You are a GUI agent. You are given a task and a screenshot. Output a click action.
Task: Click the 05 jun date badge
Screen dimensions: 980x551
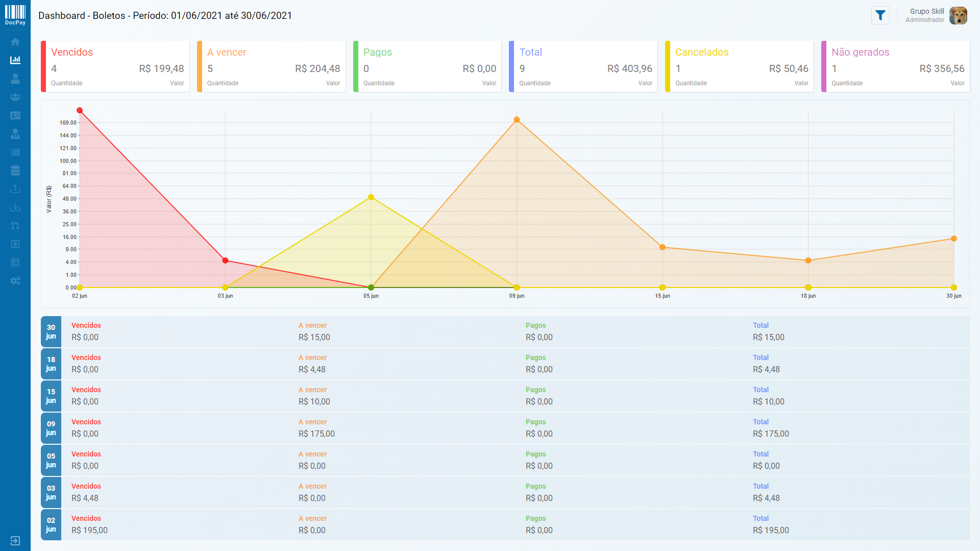click(x=51, y=461)
